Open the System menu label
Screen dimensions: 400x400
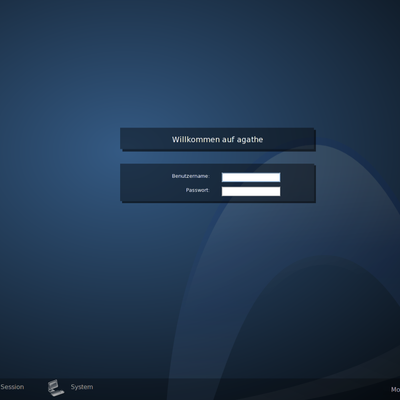point(82,387)
